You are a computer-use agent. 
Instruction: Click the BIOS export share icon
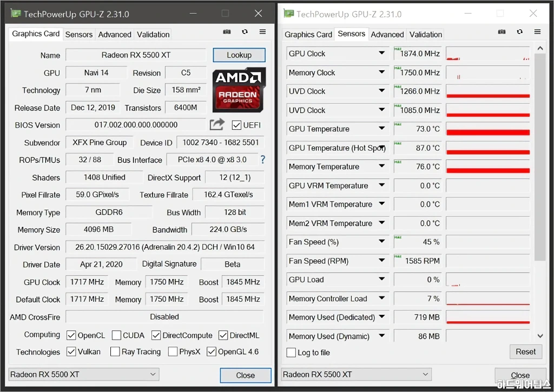217,124
